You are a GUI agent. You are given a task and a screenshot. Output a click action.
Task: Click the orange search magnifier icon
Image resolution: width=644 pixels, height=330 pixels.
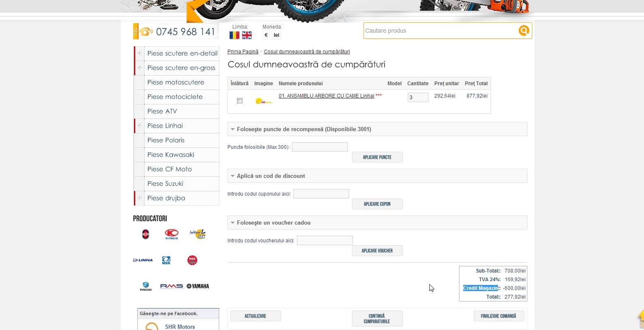[x=524, y=31]
